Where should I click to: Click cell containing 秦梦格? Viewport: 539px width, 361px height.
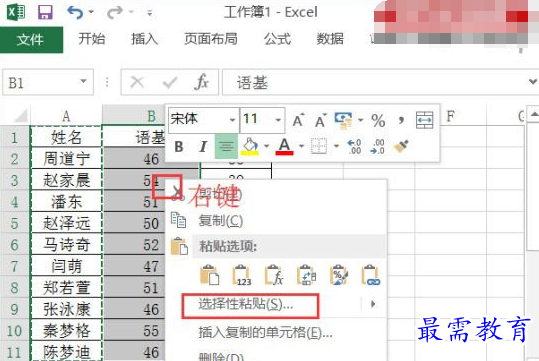[x=66, y=331]
